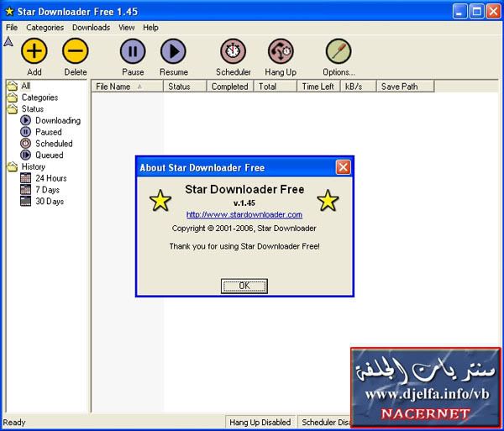Click the Scheduler status bar panel
The image size is (504, 431).
pos(324,422)
